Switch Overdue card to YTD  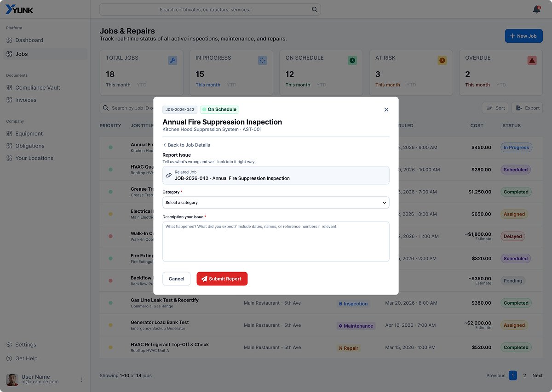[x=501, y=85]
